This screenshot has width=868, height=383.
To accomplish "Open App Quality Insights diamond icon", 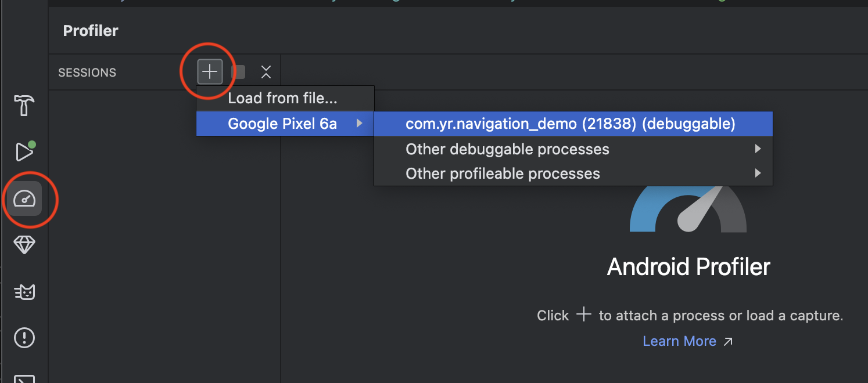I will (x=24, y=245).
